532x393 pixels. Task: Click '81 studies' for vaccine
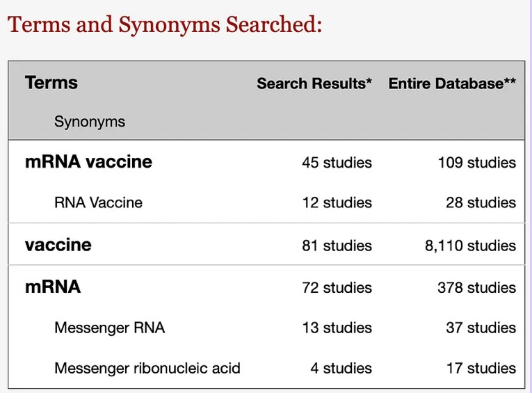pos(337,246)
